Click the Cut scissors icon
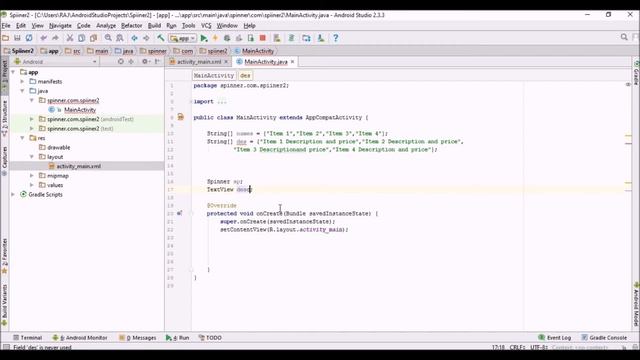 point(70,38)
